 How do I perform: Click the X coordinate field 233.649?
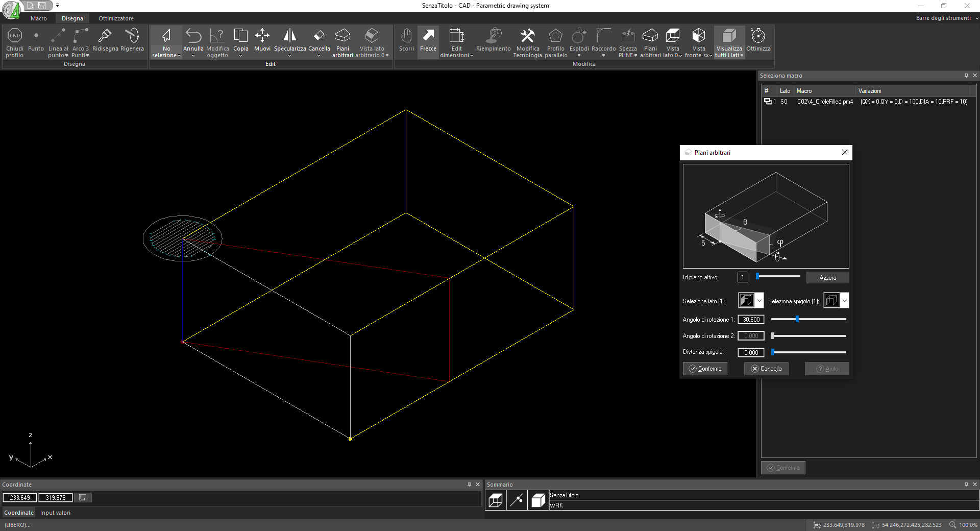pos(20,497)
